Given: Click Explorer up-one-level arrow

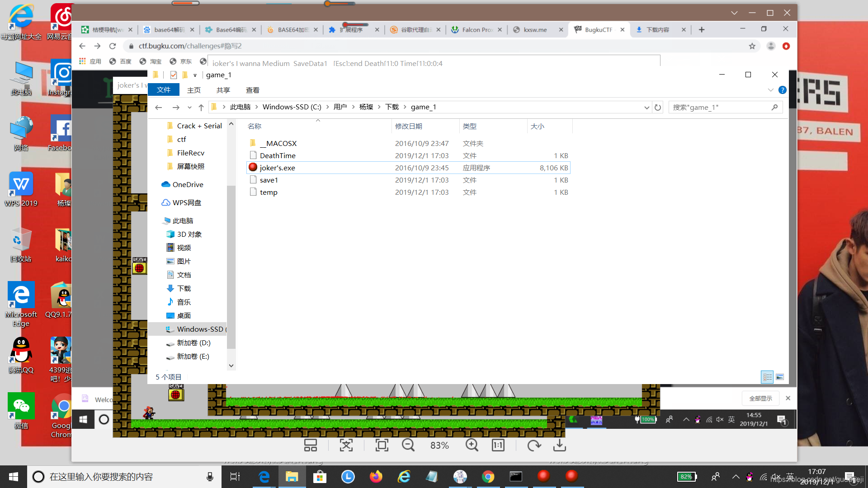Looking at the screenshot, I should (201, 107).
